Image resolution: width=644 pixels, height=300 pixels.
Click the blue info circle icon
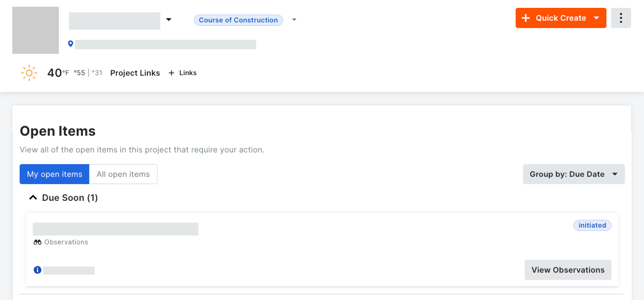pyautogui.click(x=38, y=270)
